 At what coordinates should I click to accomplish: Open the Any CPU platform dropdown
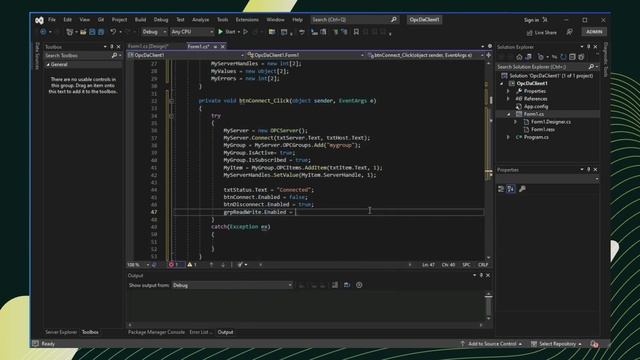(192, 32)
